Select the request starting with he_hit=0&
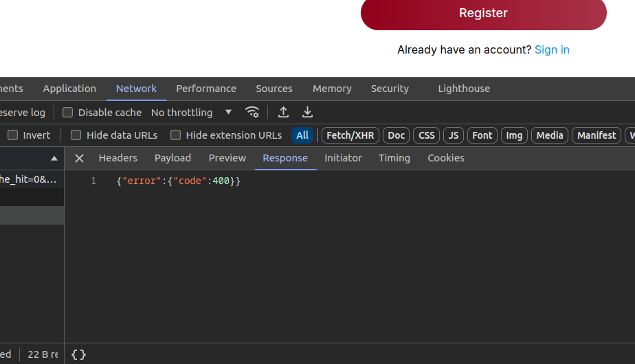Viewport: 635px width, 364px height. pyautogui.click(x=28, y=179)
